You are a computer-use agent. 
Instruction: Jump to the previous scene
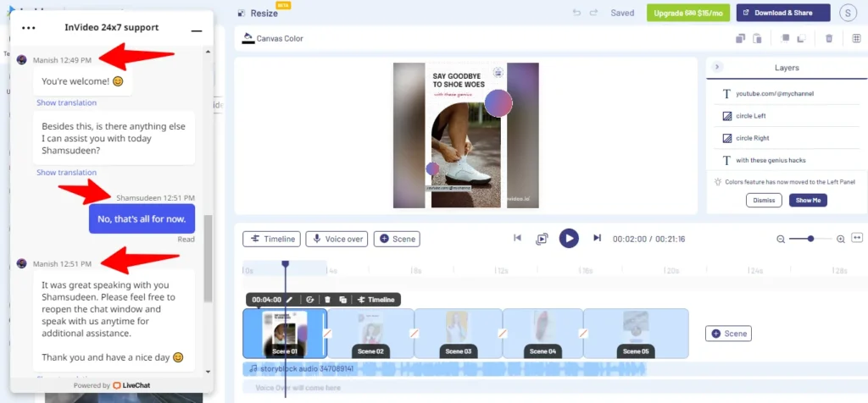point(517,238)
